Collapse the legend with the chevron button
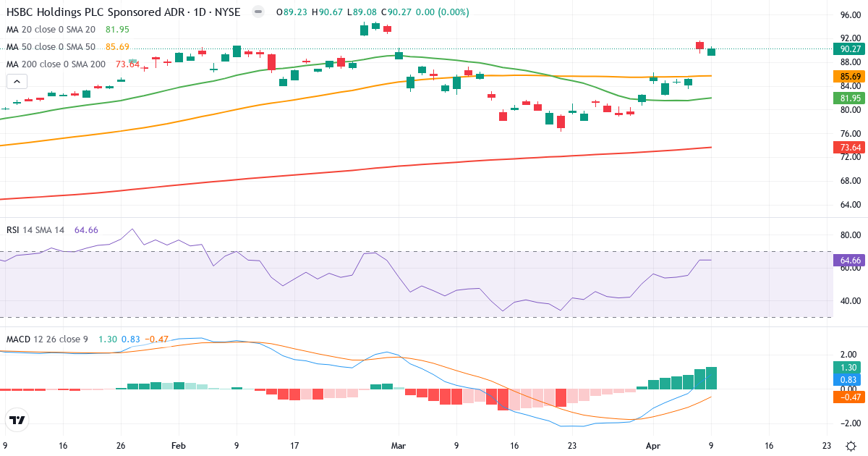This screenshot has width=868, height=456. 16,80
